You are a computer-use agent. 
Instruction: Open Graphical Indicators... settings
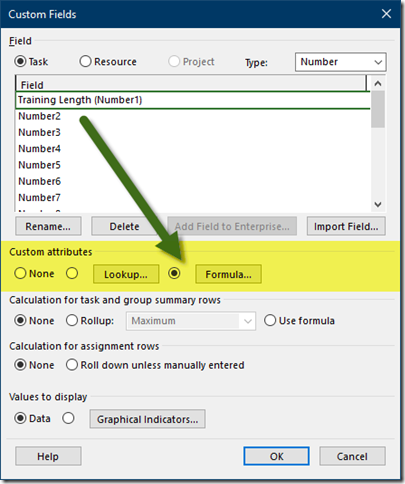pos(147,419)
